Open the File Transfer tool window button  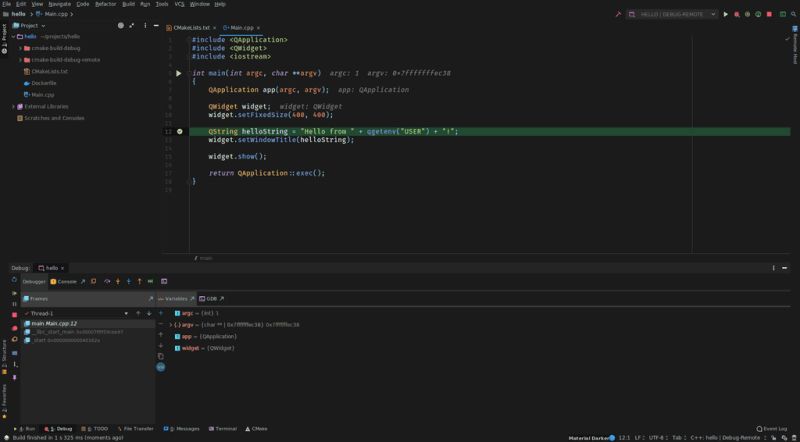135,429
